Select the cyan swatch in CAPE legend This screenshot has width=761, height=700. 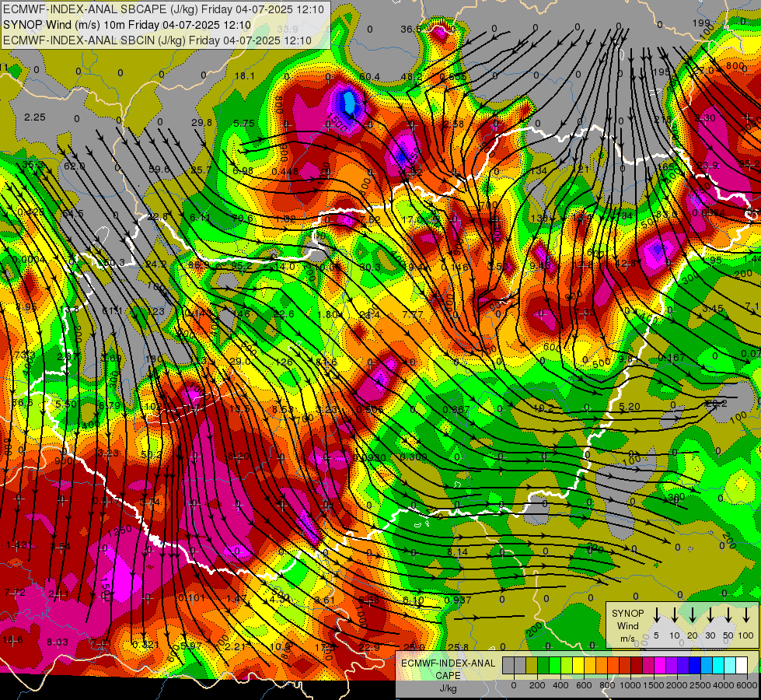click(x=718, y=665)
